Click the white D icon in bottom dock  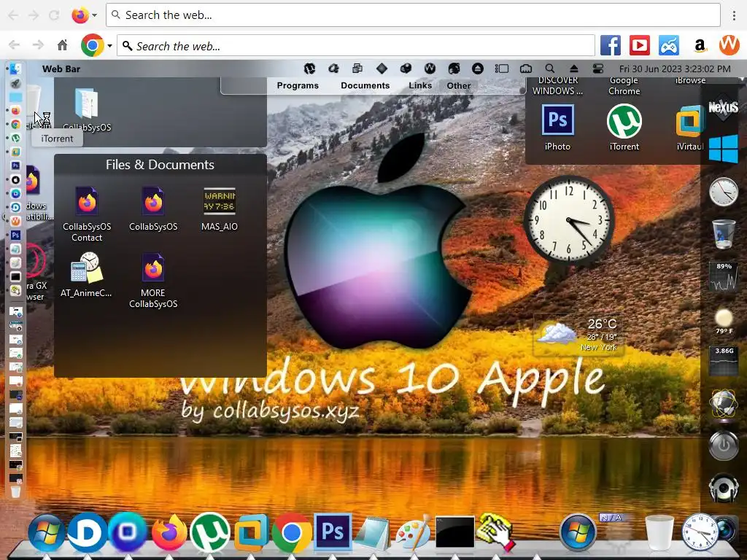point(88,532)
